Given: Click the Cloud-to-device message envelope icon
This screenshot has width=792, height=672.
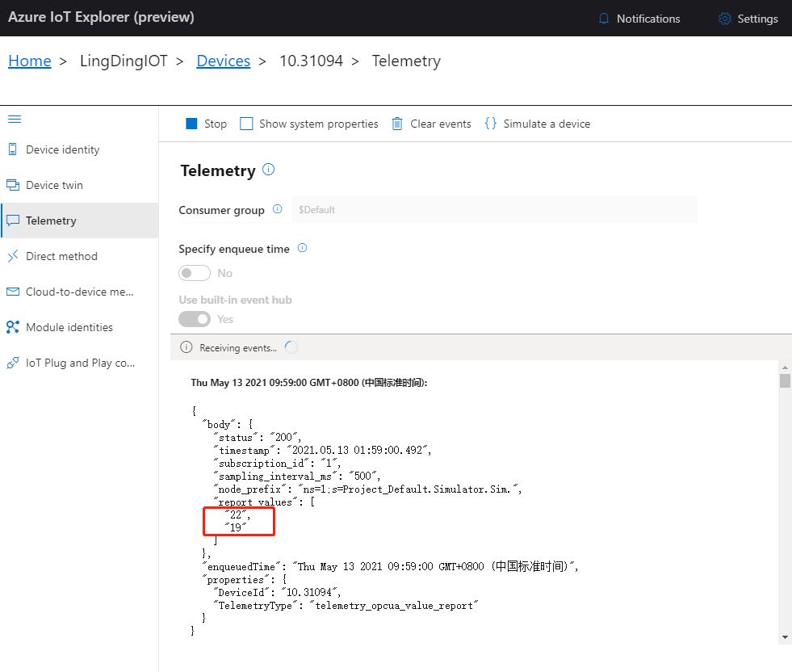Looking at the screenshot, I should coord(13,292).
